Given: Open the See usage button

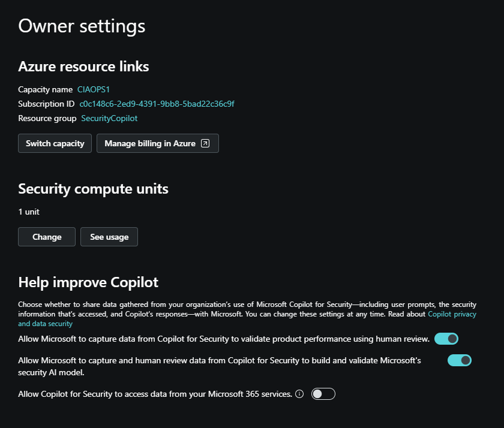Looking at the screenshot, I should (109, 237).
